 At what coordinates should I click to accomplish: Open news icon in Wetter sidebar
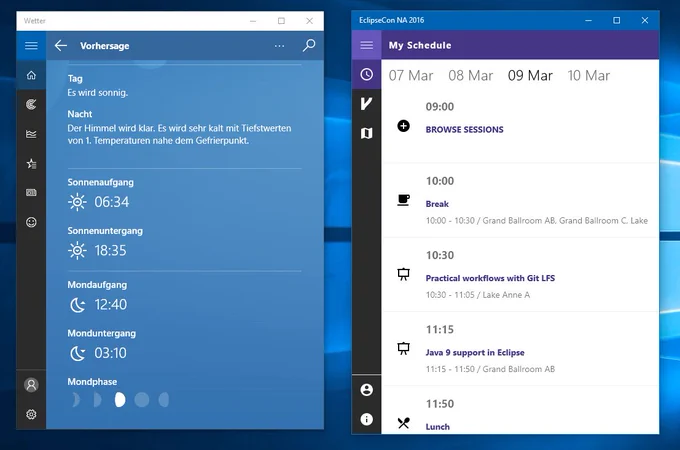point(31,192)
